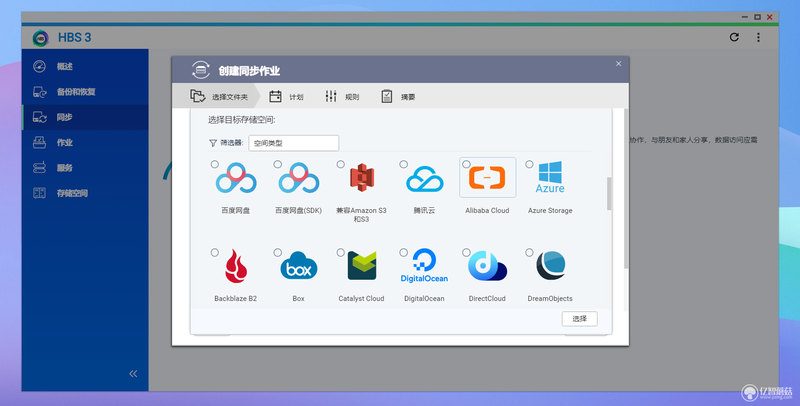Select the DirectCloud radio button

[x=466, y=252]
